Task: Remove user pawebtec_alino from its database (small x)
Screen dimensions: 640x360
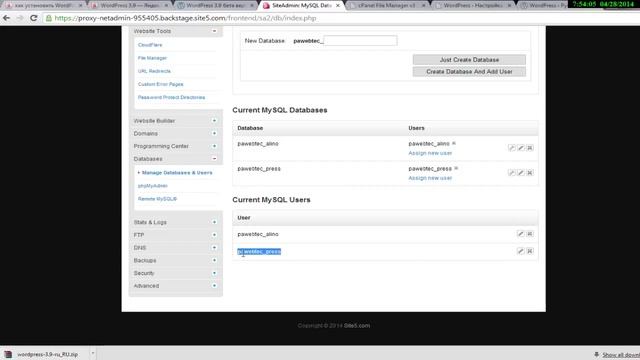Action: click(454, 143)
